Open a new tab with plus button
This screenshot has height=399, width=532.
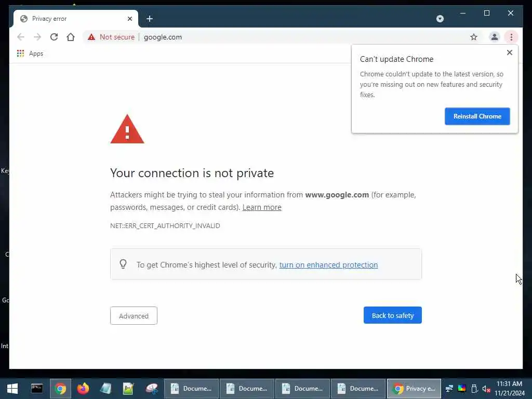pos(150,19)
